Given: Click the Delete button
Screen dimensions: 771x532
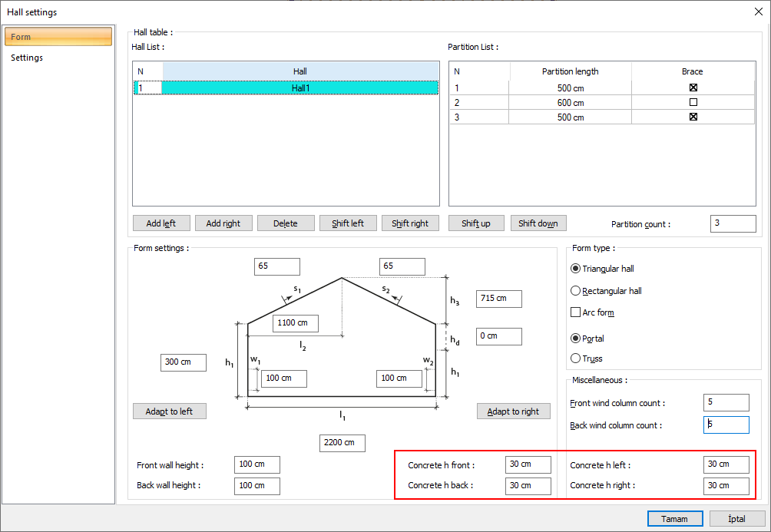Looking at the screenshot, I should (286, 223).
